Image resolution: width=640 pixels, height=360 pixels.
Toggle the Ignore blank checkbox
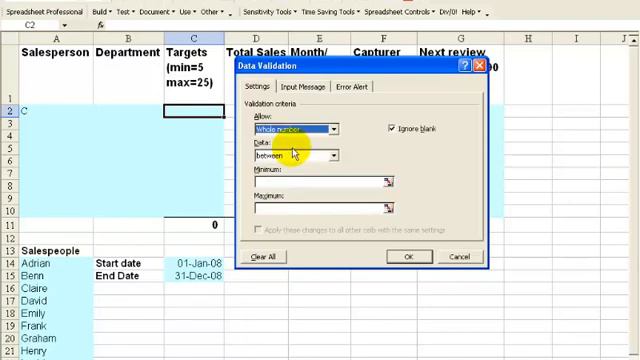pos(391,129)
